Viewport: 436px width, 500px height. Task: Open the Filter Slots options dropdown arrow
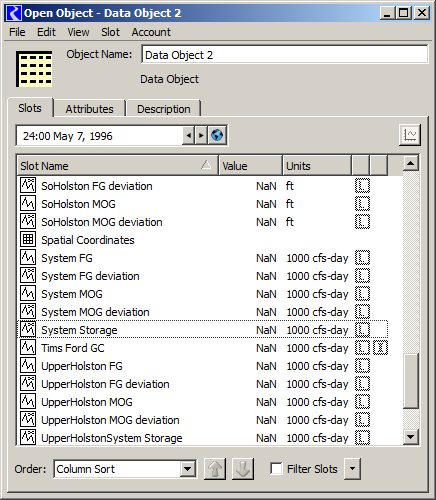pos(352,469)
